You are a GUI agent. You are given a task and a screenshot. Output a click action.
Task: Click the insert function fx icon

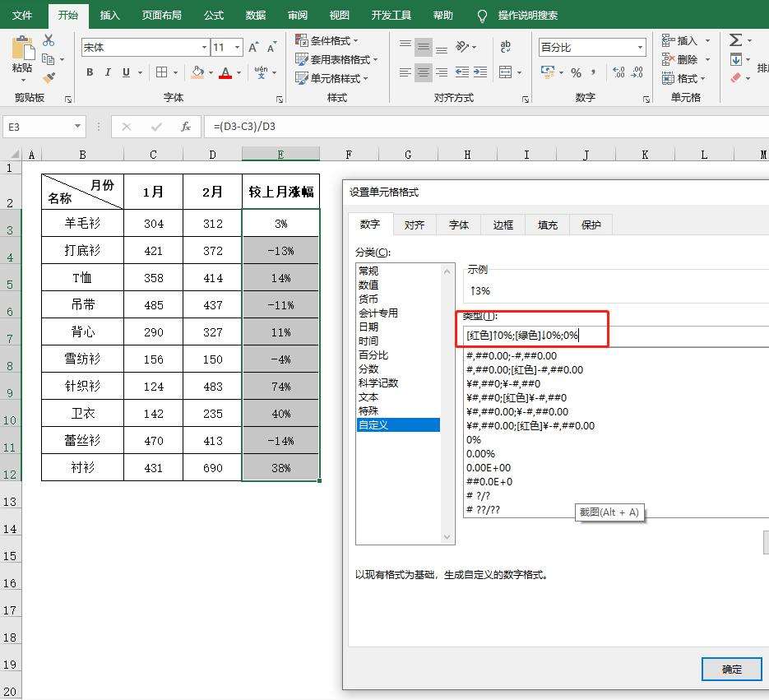point(185,127)
